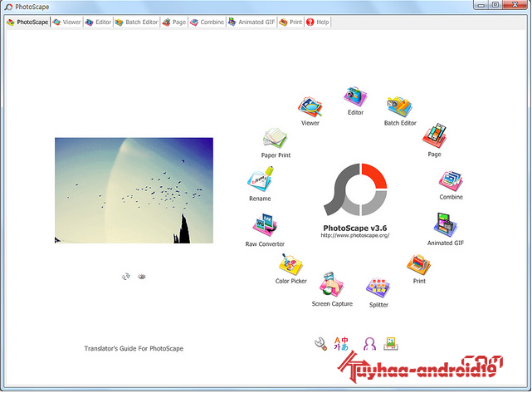Open the Viewer icon in the circle

coord(310,107)
